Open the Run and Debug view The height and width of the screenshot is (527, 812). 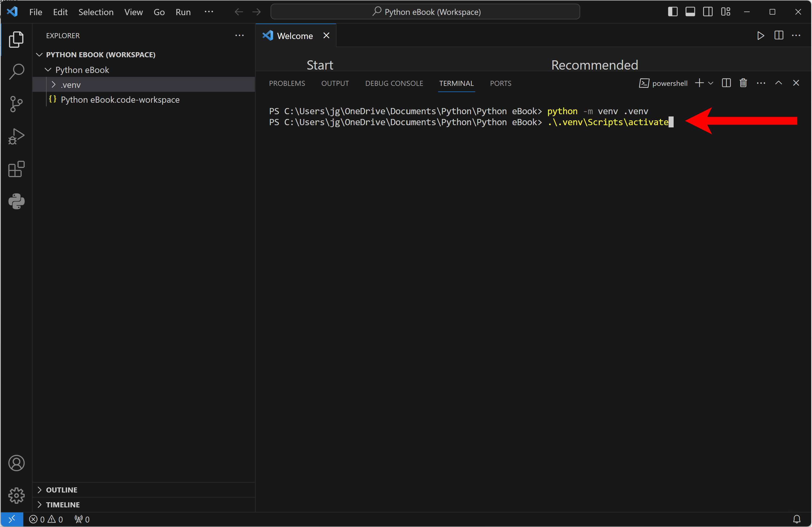click(x=16, y=136)
